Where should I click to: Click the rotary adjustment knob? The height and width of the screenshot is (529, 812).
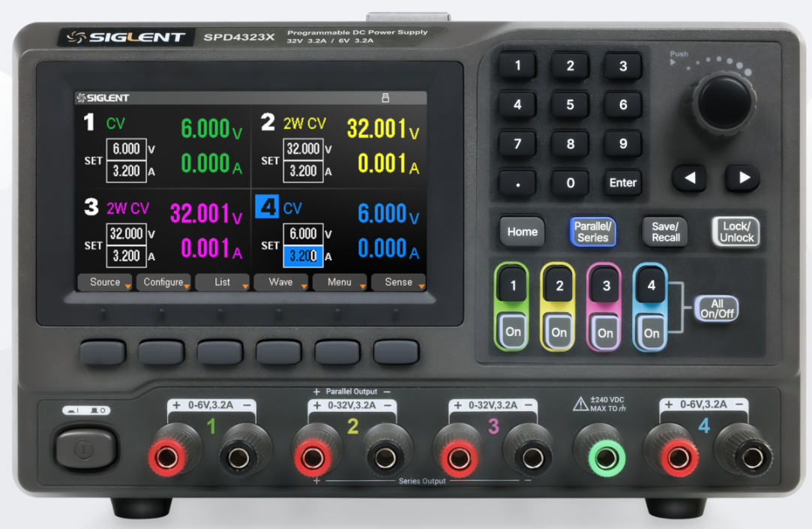724,102
